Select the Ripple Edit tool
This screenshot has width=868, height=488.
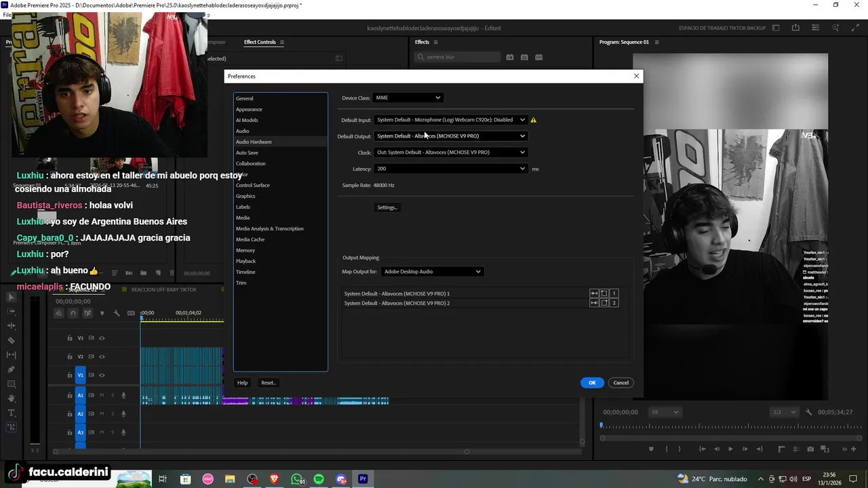tap(11, 326)
